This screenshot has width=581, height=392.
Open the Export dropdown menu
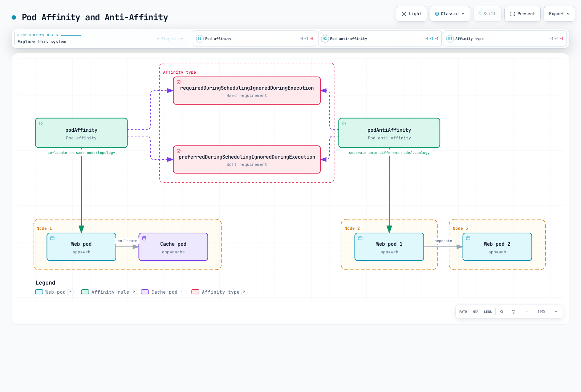click(x=559, y=14)
